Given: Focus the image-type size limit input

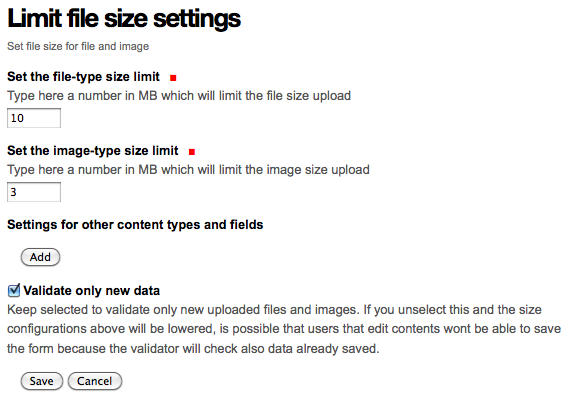Looking at the screenshot, I should point(34,192).
